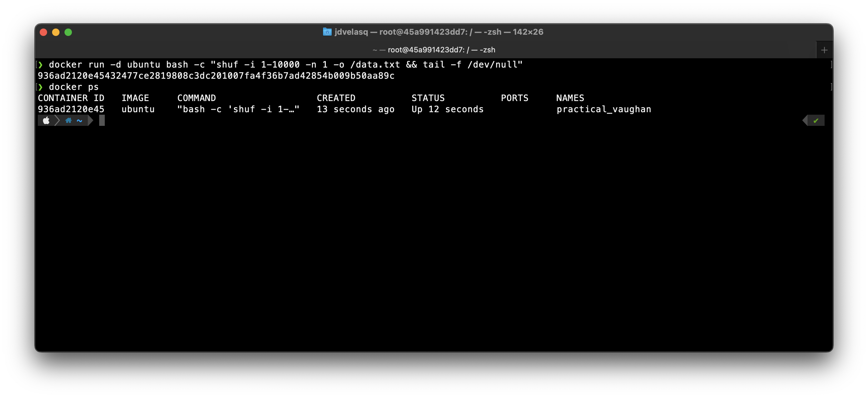
Task: Click the Apple logo prompt segment
Action: [x=46, y=120]
